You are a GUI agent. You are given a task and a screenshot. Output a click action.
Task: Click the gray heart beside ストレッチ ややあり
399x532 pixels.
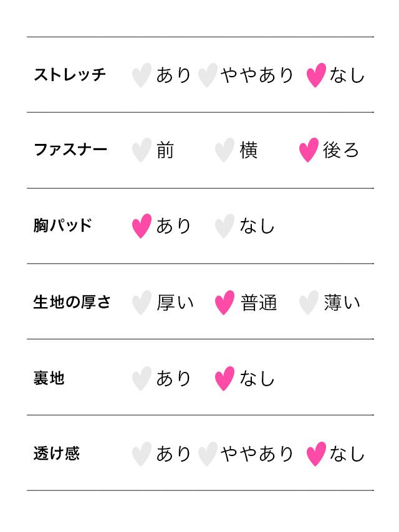point(208,75)
